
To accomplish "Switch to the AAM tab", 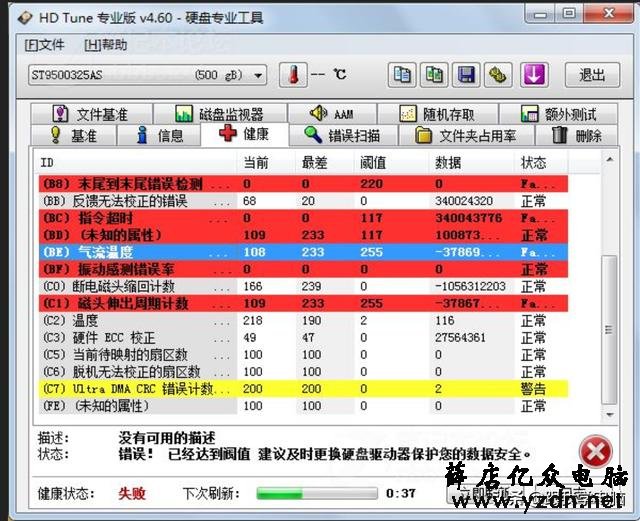I will tap(332, 114).
